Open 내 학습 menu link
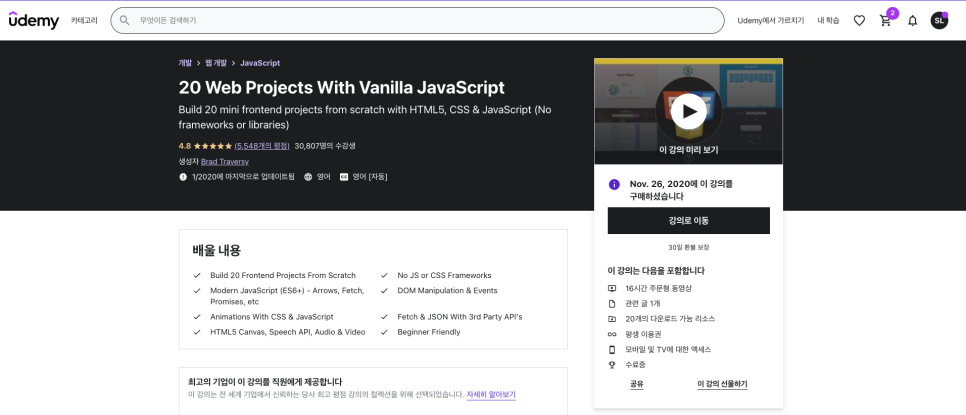 [x=829, y=20]
